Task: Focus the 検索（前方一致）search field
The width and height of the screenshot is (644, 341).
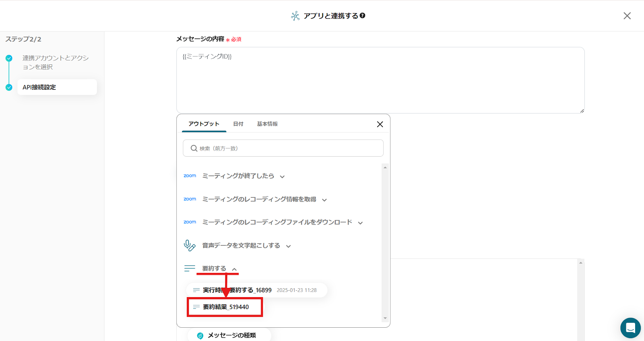Action: point(283,148)
